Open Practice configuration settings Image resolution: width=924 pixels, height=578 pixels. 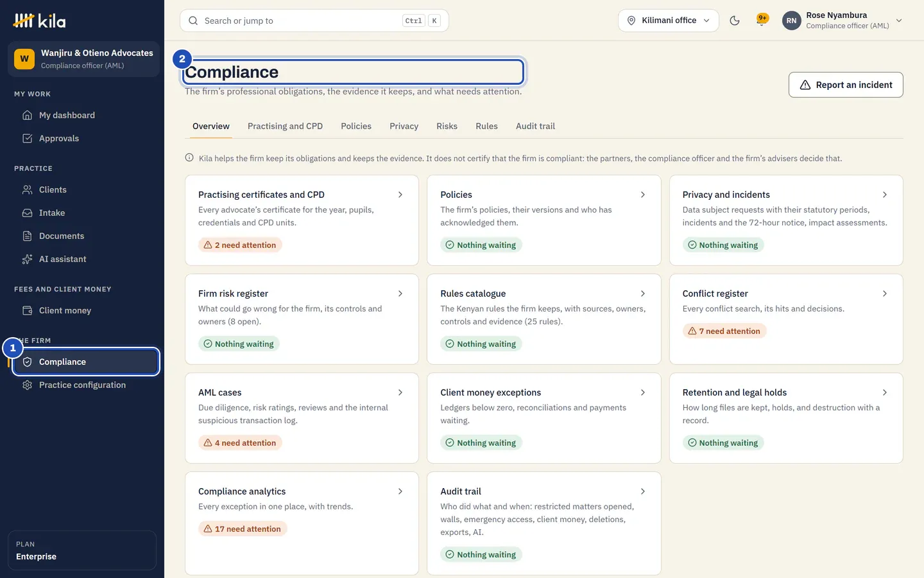pos(83,385)
